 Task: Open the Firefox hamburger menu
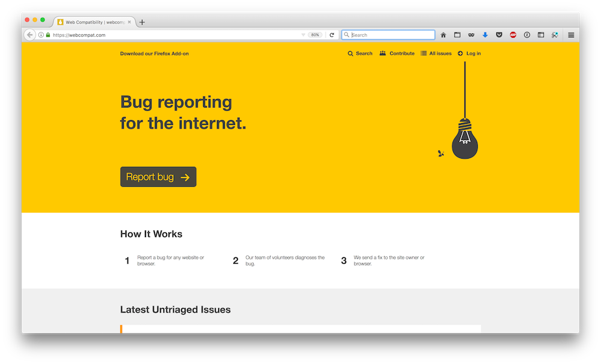click(x=570, y=34)
